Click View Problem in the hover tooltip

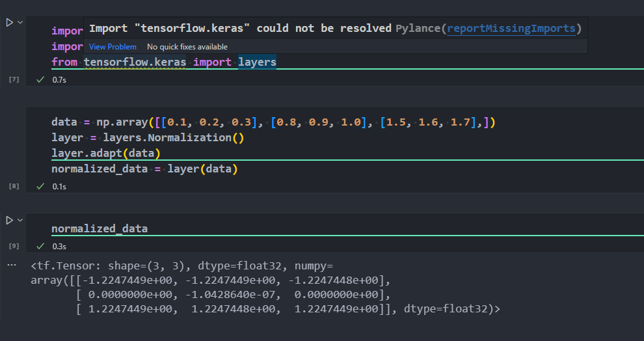[113, 47]
